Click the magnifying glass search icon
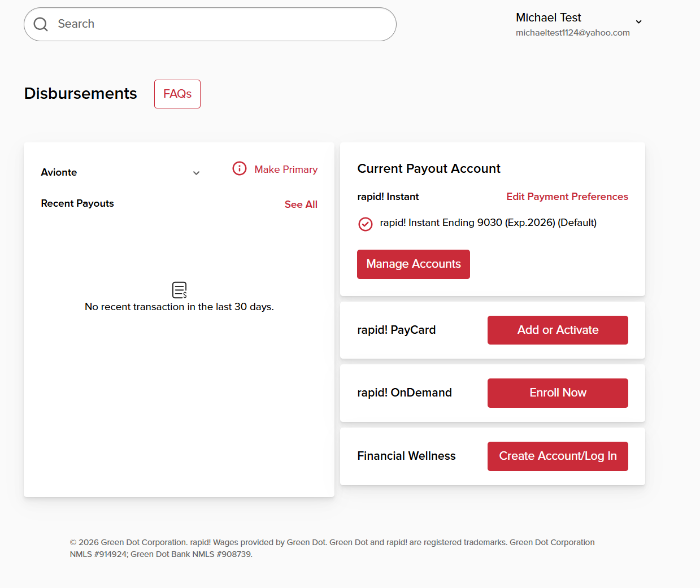 coord(41,24)
